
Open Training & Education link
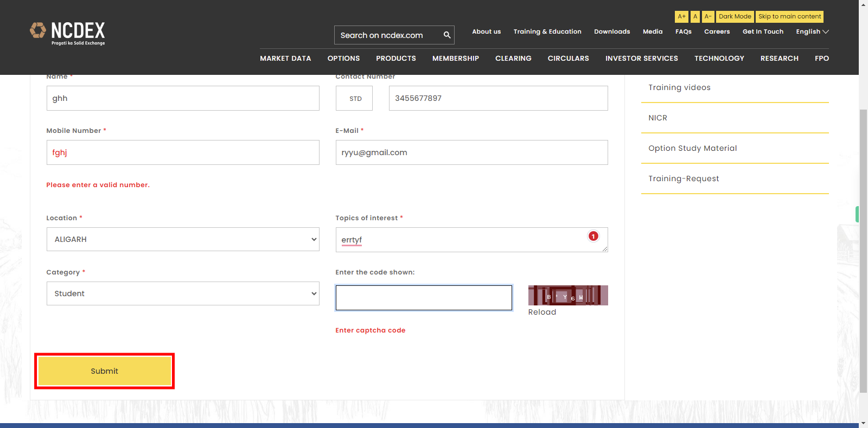[x=547, y=31]
